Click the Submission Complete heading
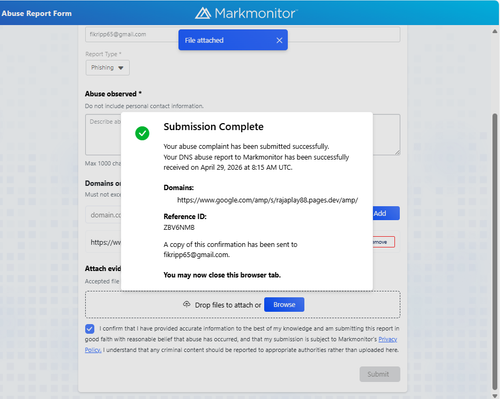 (x=213, y=127)
